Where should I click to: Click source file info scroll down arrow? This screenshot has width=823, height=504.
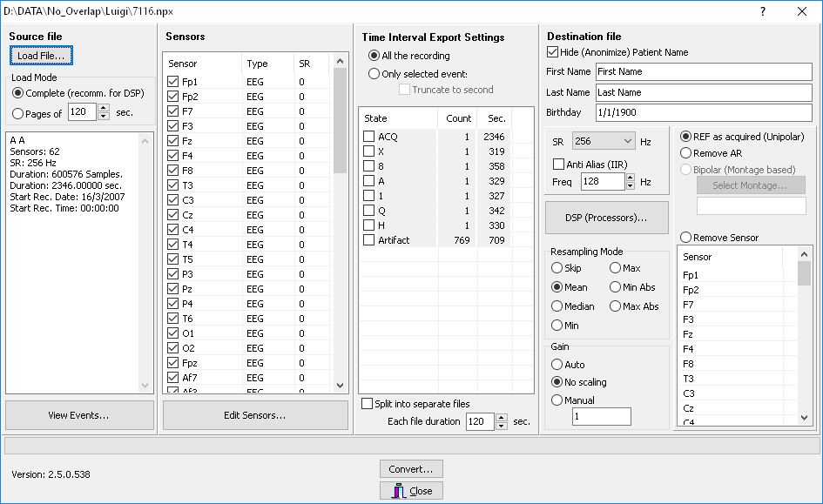[145, 386]
